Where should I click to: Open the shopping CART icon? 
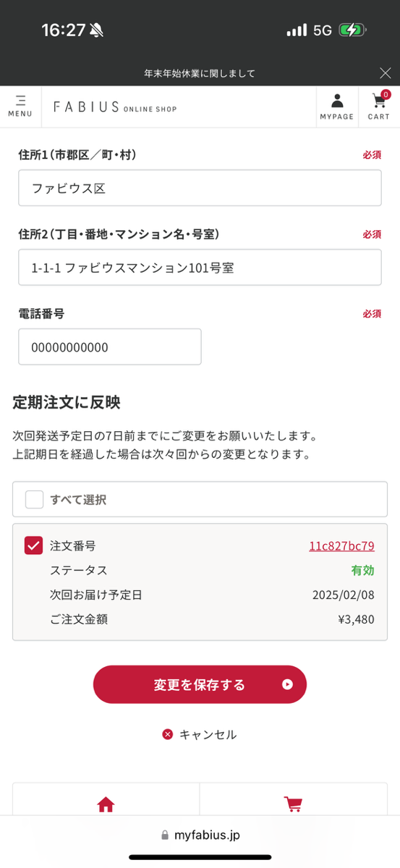pyautogui.click(x=379, y=106)
